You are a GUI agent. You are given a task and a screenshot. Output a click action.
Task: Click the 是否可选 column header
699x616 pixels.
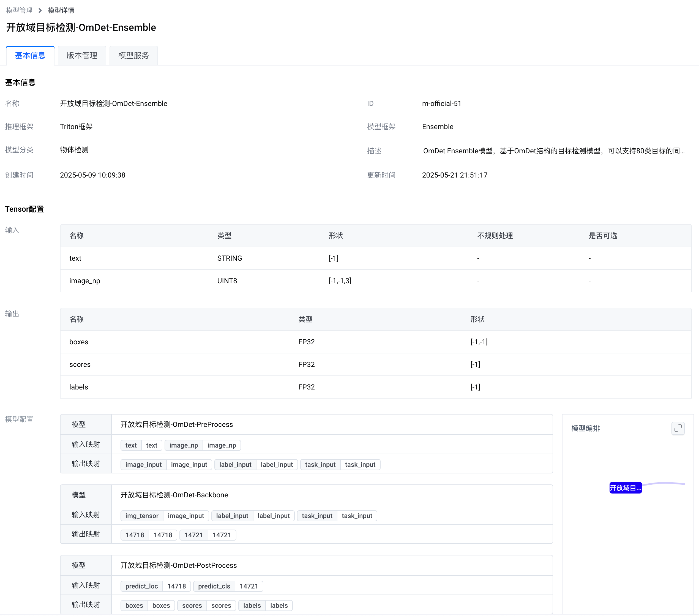(x=603, y=236)
